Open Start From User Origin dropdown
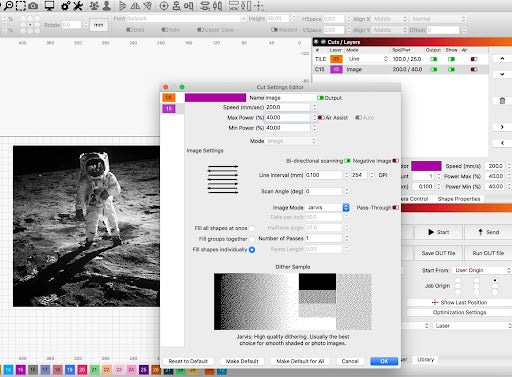This screenshot has width=512, height=377. pos(482,270)
